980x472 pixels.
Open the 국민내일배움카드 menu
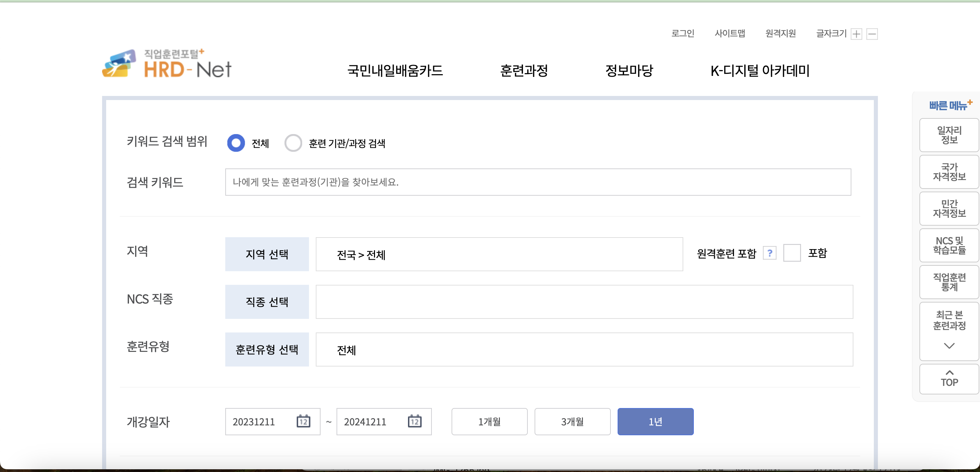[395, 70]
